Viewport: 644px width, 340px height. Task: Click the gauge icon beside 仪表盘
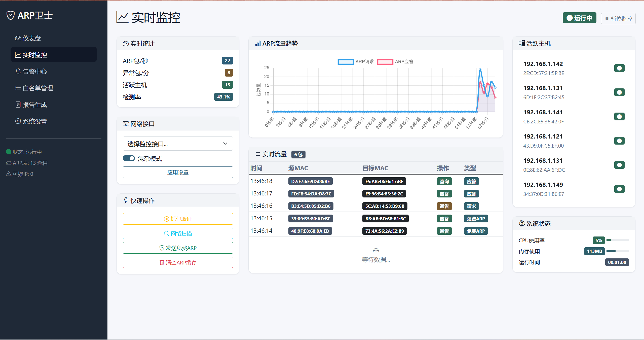pos(18,38)
